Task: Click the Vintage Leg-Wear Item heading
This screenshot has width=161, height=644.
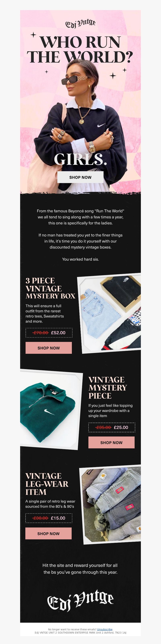Action: 47,484
